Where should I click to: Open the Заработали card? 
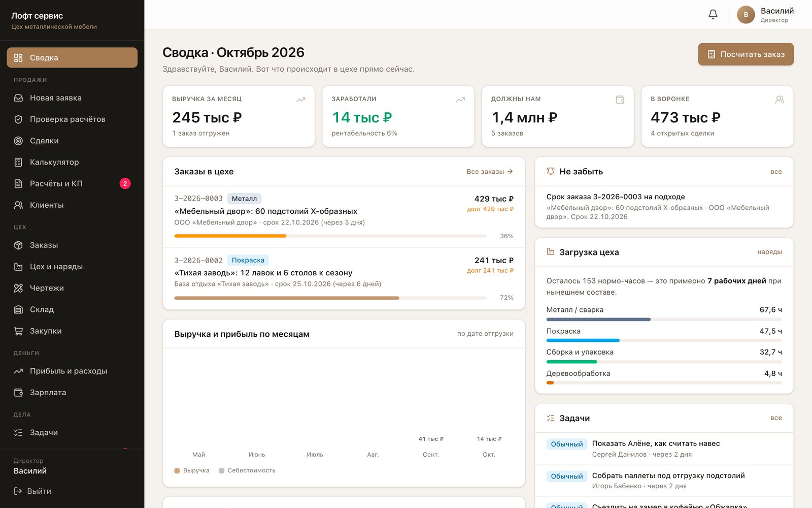[398, 116]
